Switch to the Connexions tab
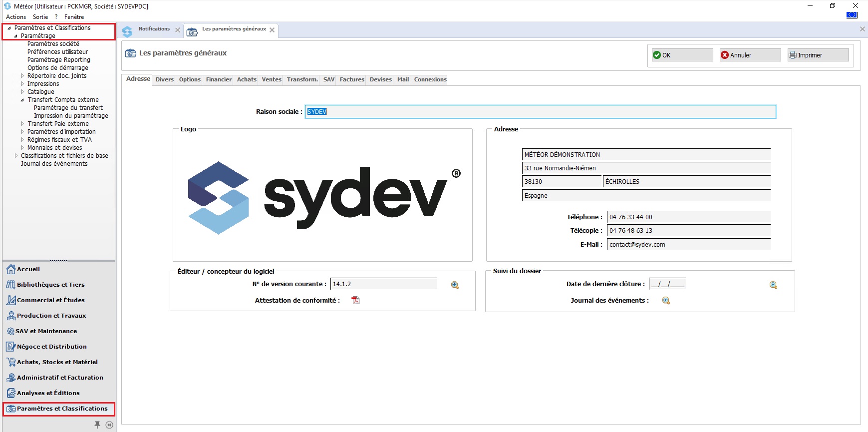This screenshot has height=432, width=868. pyautogui.click(x=430, y=79)
